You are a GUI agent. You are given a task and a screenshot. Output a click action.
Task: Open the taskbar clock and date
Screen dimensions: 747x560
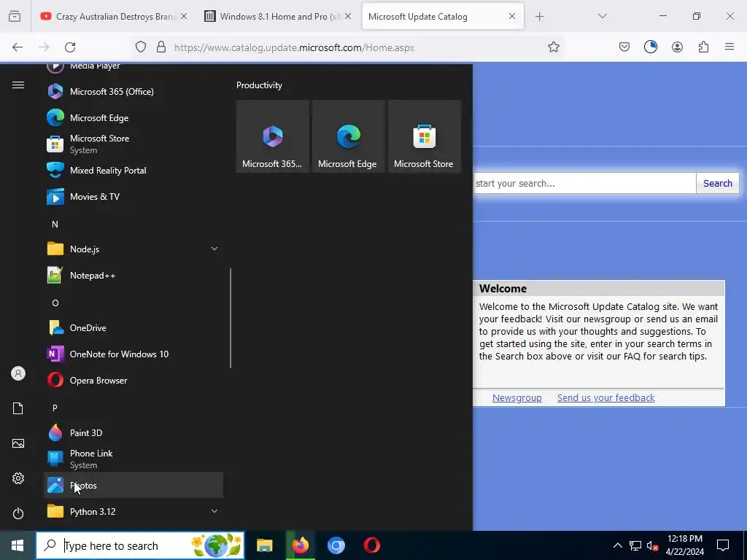coord(684,545)
